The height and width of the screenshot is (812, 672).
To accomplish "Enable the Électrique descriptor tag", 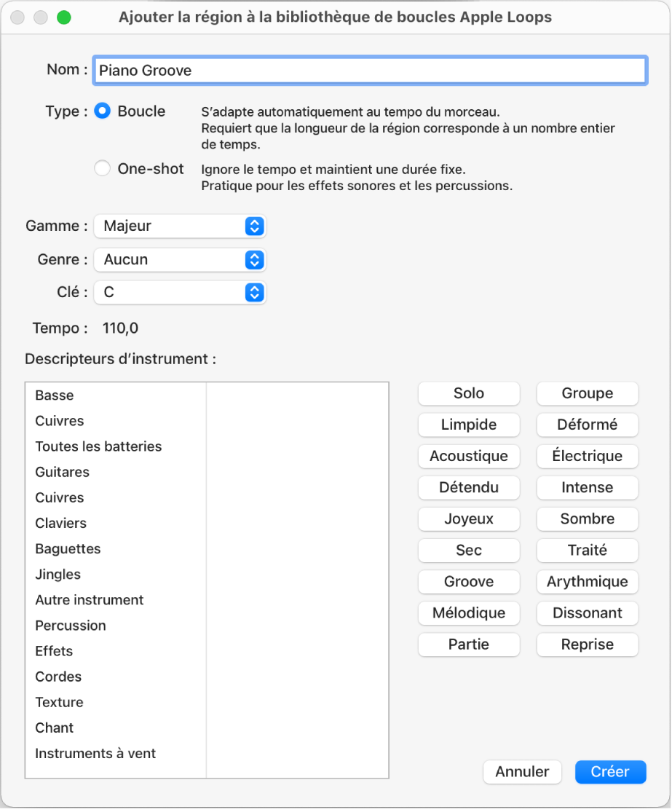I will (x=588, y=456).
